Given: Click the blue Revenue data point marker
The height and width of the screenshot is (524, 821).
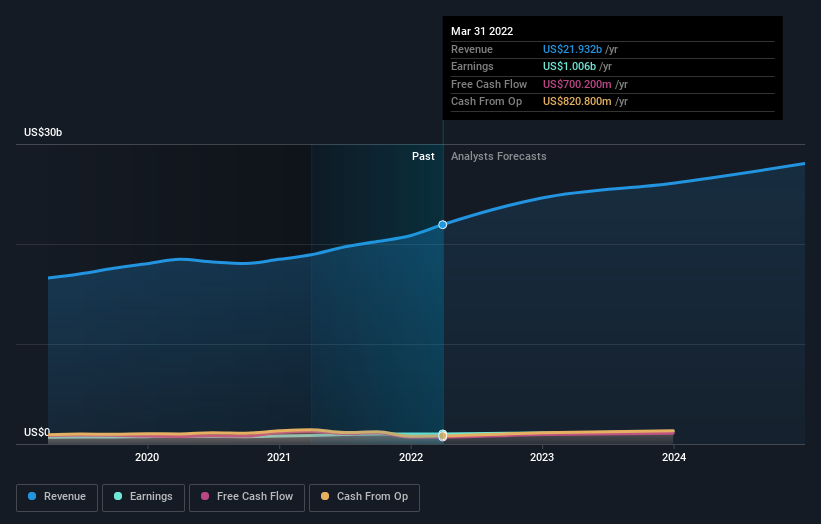Looking at the screenshot, I should click(442, 225).
